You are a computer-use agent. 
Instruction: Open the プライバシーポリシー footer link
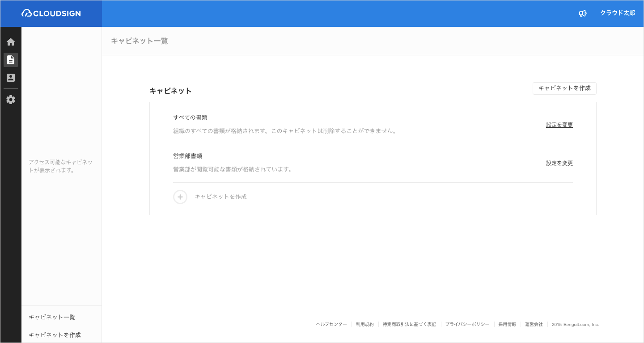pyautogui.click(x=467, y=324)
